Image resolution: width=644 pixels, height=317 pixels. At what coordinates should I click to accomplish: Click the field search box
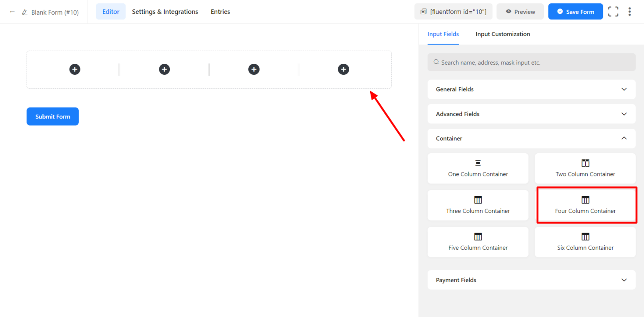[531, 62]
